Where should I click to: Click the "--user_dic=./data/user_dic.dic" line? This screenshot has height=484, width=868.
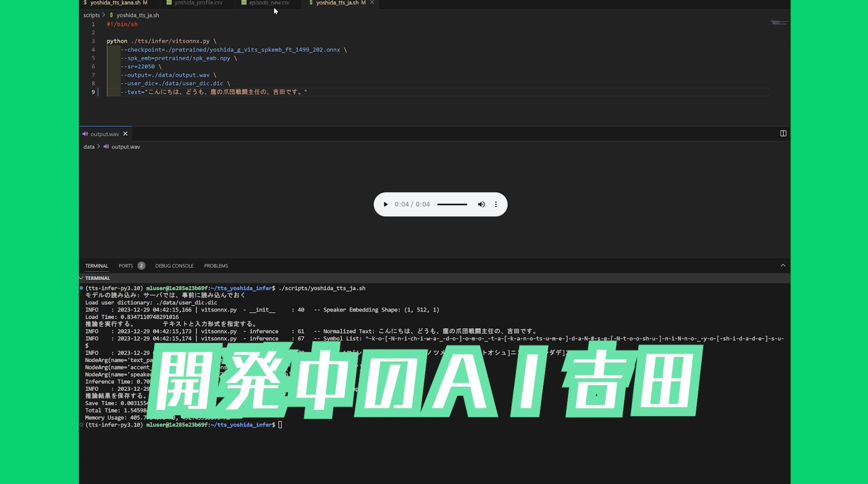coord(175,84)
